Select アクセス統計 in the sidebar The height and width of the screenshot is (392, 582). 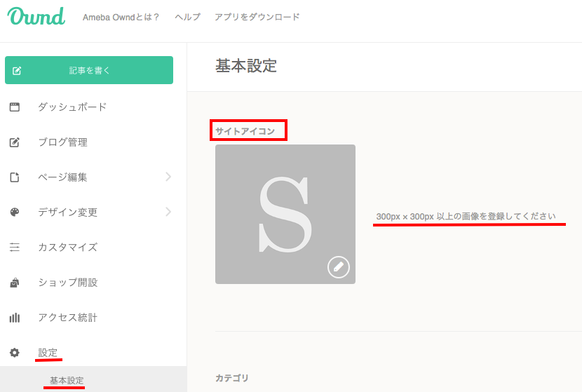click(67, 318)
